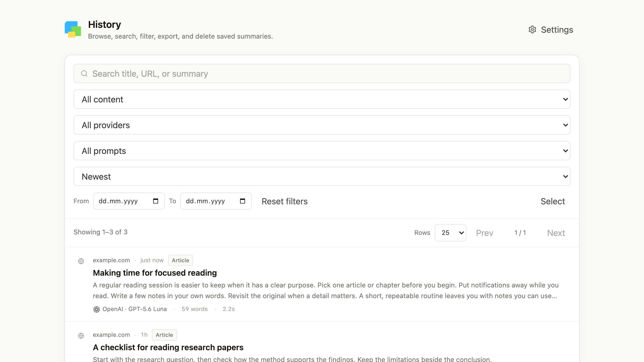Open the All content dropdown
644x362 pixels.
[322, 99]
